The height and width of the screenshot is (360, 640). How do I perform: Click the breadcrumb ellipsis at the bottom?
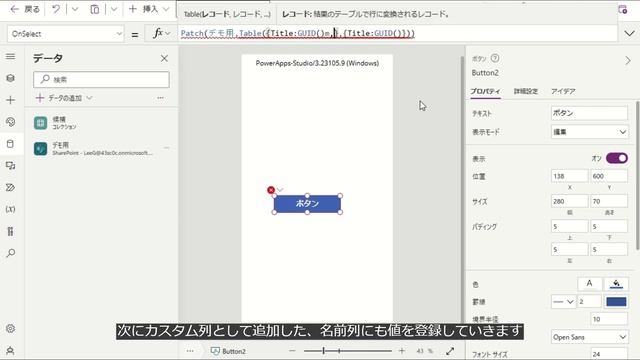190,351
